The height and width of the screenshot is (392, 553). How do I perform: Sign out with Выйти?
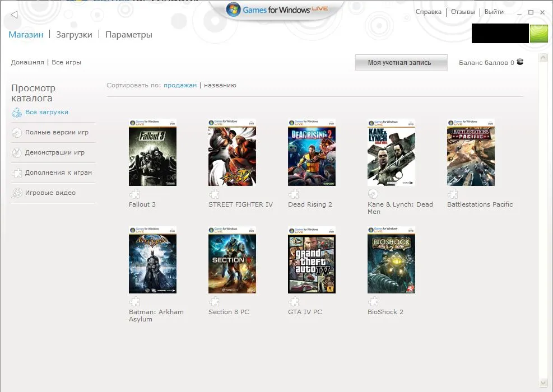coord(494,12)
